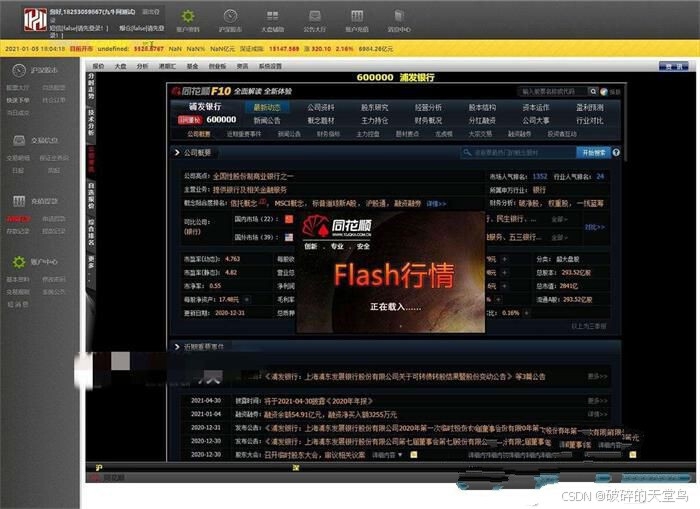Select 最新动态 in F10 navigation
The width and height of the screenshot is (700, 509).
[x=266, y=107]
